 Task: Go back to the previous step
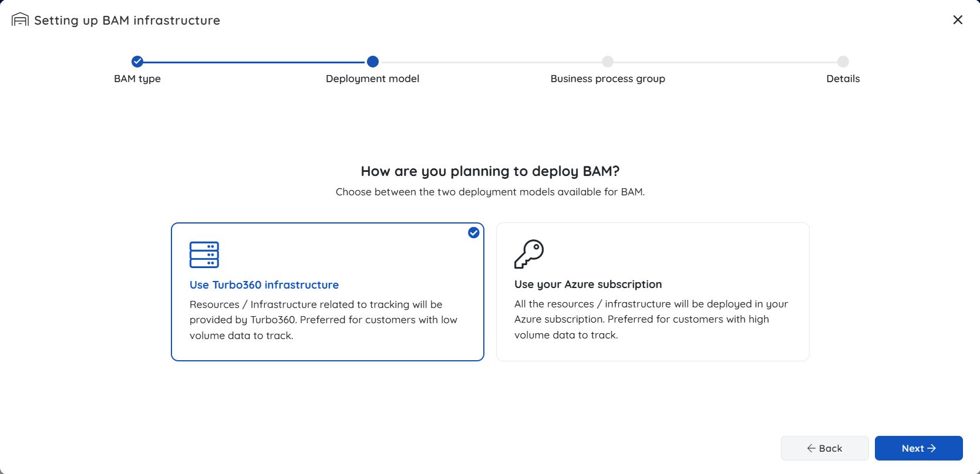(825, 448)
